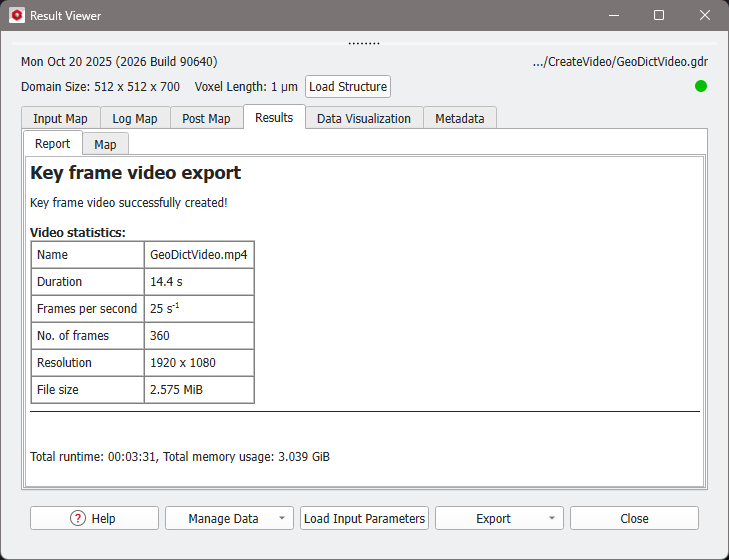The width and height of the screenshot is (729, 560).
Task: Click the Load Structure button
Action: 348,87
